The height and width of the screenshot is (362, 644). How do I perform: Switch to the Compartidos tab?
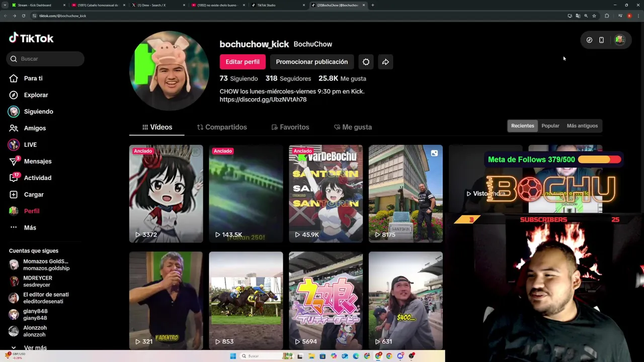[222, 127]
